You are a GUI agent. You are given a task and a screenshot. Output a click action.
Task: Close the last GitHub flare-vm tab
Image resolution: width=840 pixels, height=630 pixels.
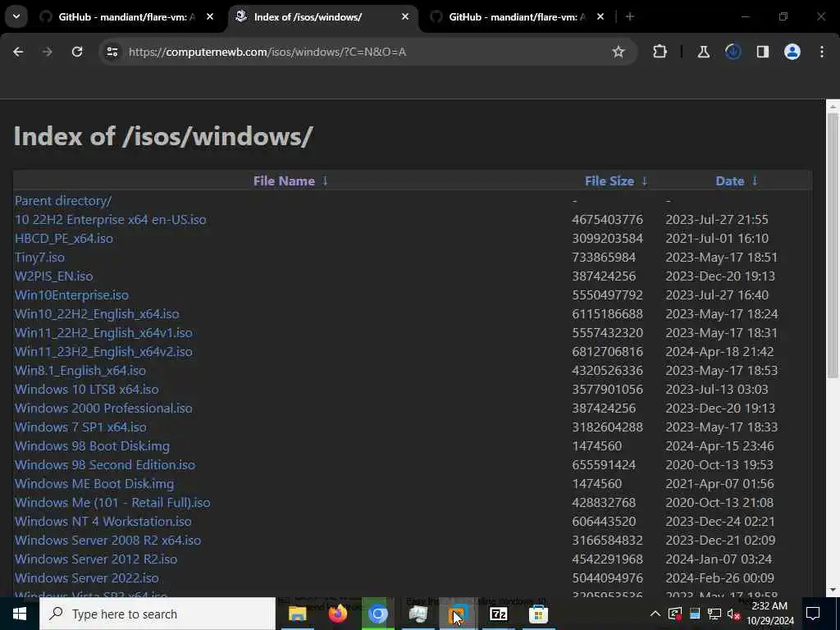pos(600,16)
